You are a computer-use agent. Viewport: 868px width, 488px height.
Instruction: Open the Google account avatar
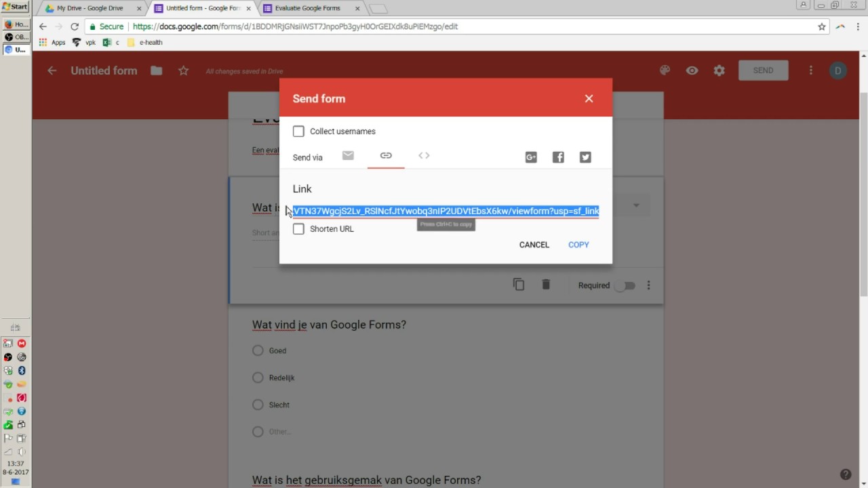[x=837, y=70]
